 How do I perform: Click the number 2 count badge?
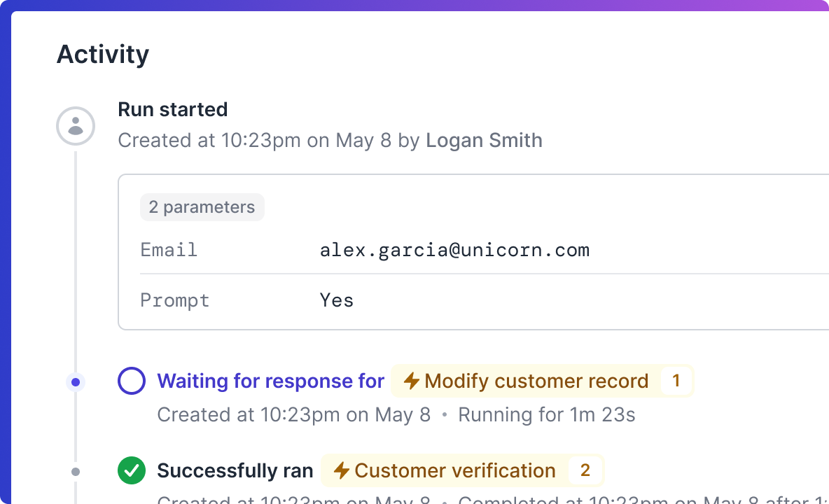click(x=585, y=470)
